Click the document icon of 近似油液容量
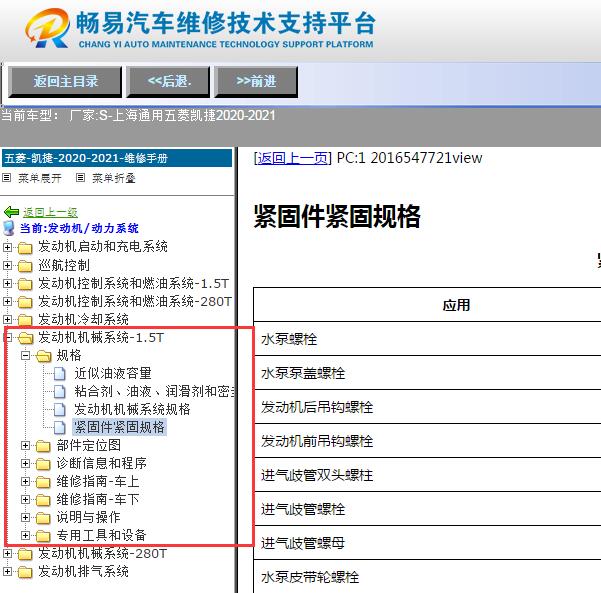 pyautogui.click(x=60, y=373)
